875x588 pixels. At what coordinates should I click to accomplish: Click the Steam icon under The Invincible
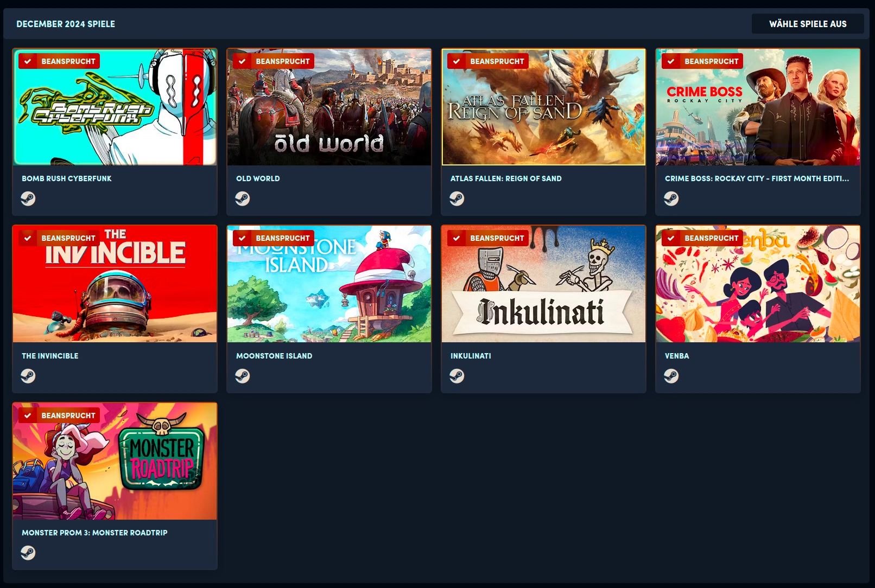28,376
